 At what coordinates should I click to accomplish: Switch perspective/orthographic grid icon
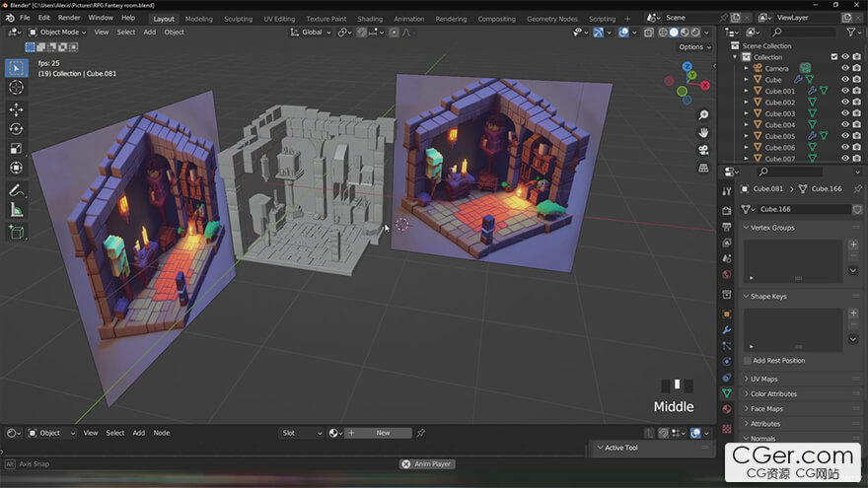703,169
